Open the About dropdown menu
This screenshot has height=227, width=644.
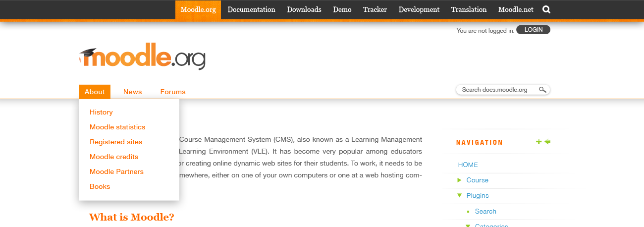[x=95, y=92]
